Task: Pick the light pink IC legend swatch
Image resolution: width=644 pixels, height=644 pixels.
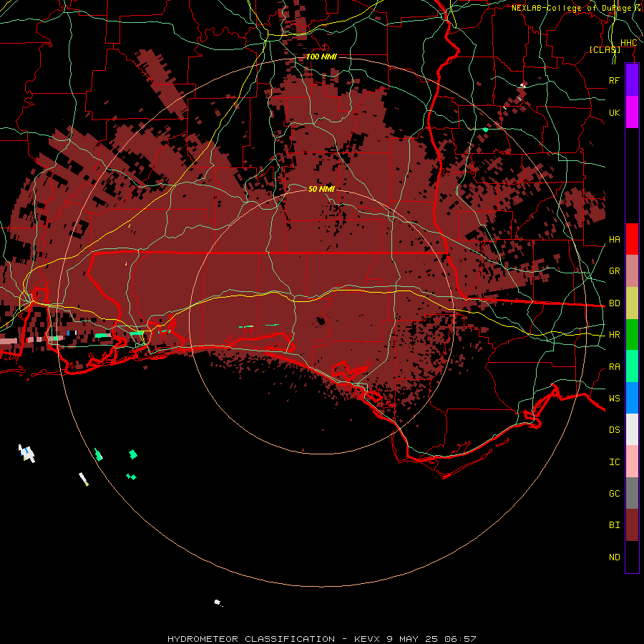Action: [632, 462]
